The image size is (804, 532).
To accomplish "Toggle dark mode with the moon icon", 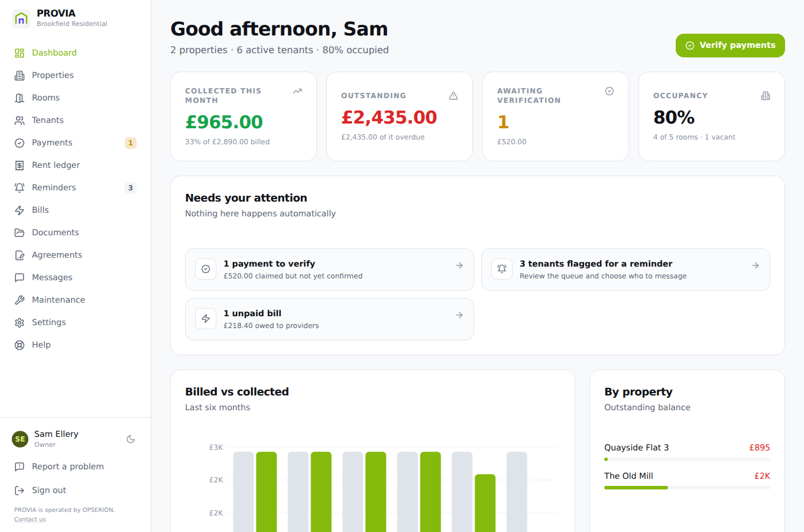I will (x=131, y=439).
